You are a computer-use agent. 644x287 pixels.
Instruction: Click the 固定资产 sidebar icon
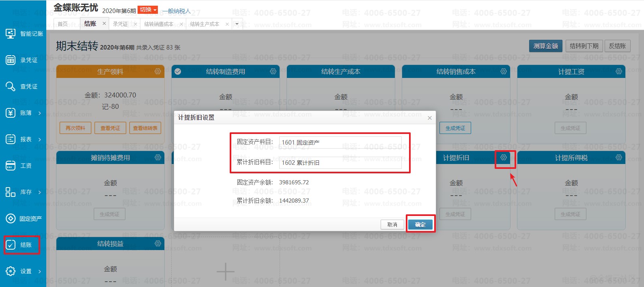[x=11, y=218]
